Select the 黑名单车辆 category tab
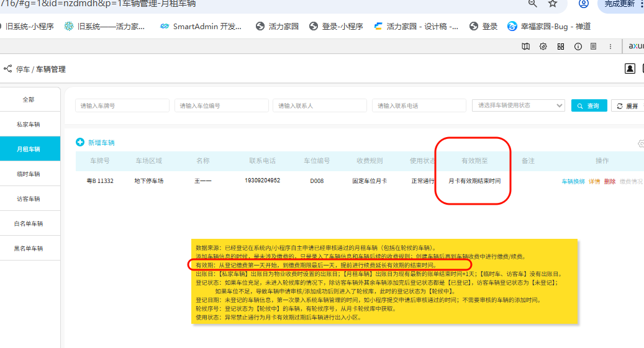This screenshot has height=348, width=644. [x=29, y=248]
